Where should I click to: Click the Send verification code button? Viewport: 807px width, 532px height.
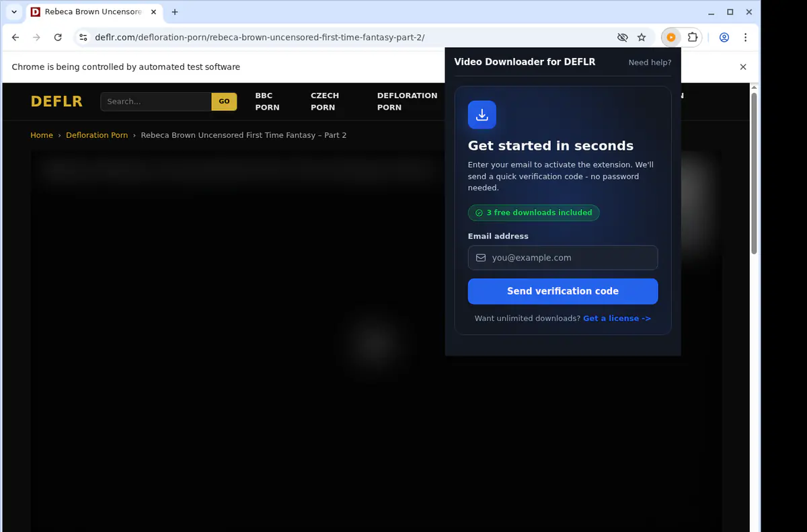563,291
